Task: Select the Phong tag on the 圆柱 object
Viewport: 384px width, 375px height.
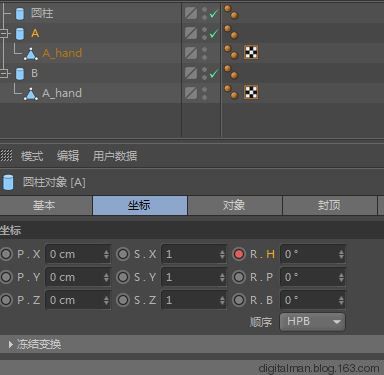Action: pyautogui.click(x=231, y=12)
